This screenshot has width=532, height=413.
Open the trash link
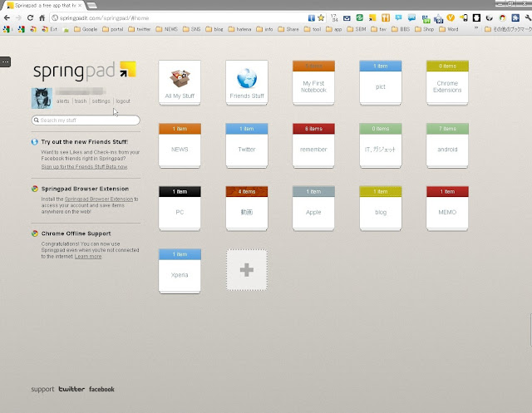pyautogui.click(x=81, y=101)
